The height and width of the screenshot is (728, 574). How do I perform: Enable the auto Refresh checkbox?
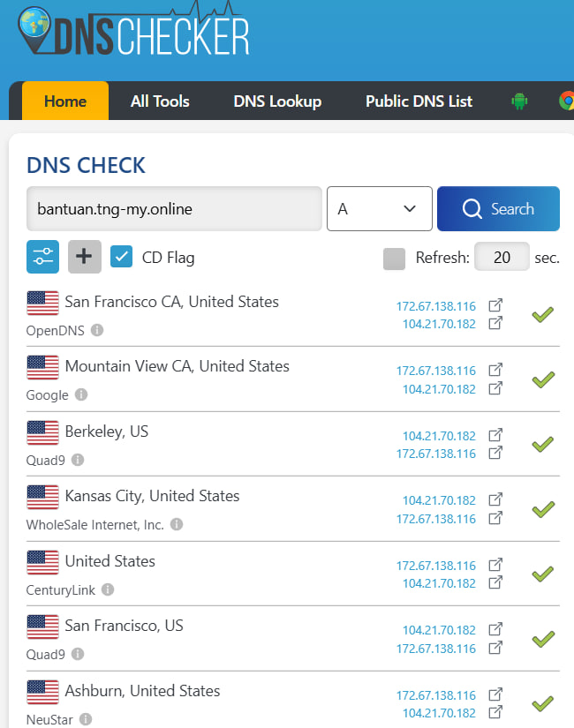click(394, 259)
